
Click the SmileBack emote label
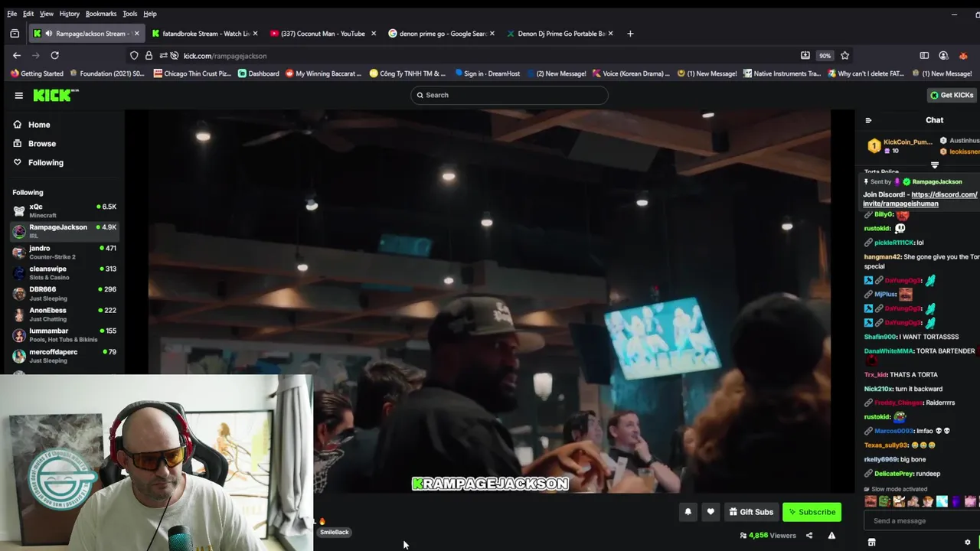tap(334, 533)
